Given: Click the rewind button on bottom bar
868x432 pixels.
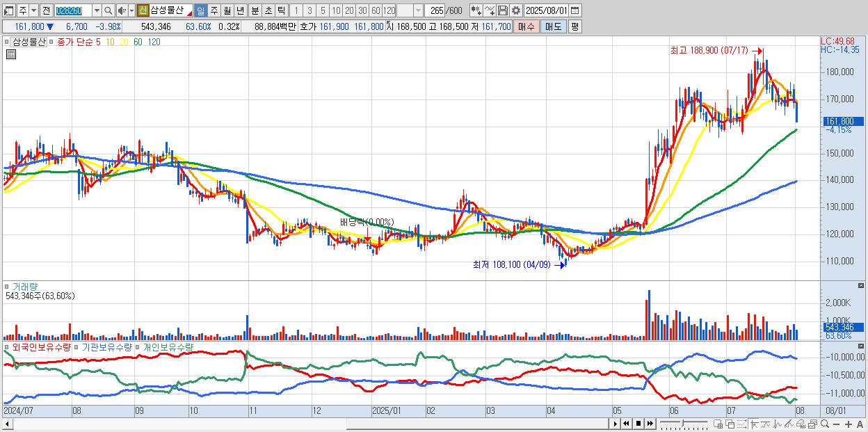Looking at the screenshot, I should pyautogui.click(x=627, y=424).
